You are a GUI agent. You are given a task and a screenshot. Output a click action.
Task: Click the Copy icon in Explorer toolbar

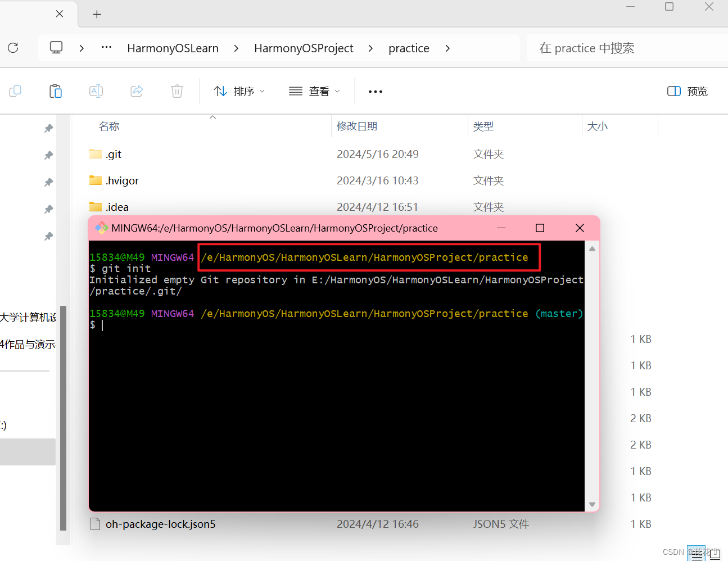coord(15,91)
